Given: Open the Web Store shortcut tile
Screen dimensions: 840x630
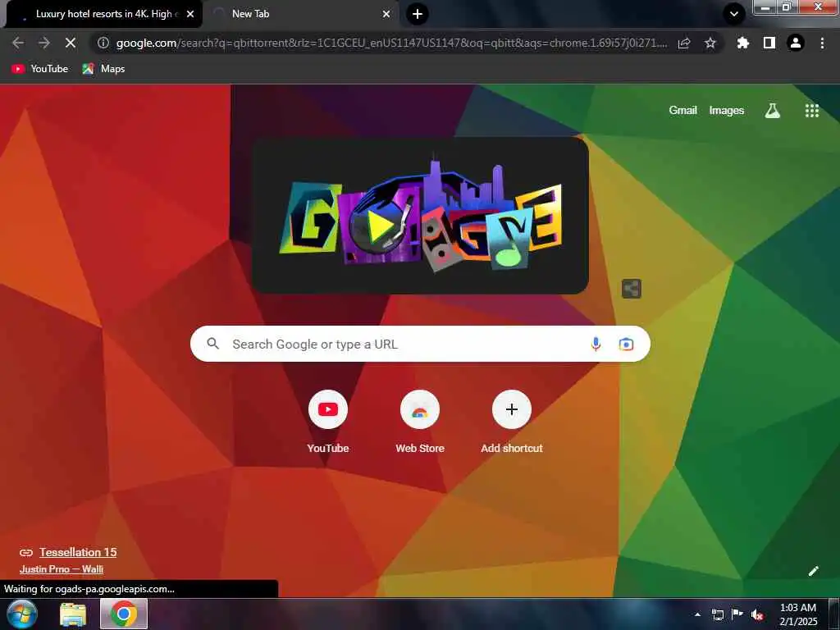Looking at the screenshot, I should (420, 422).
